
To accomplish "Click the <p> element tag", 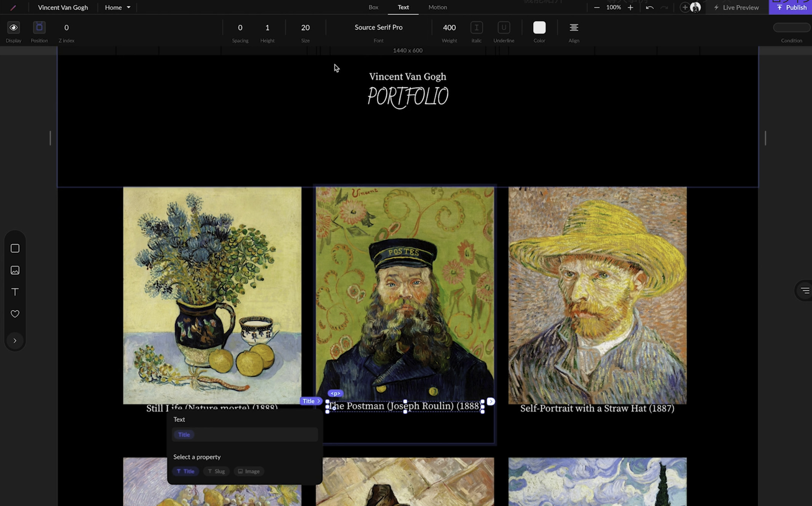I will tap(335, 393).
